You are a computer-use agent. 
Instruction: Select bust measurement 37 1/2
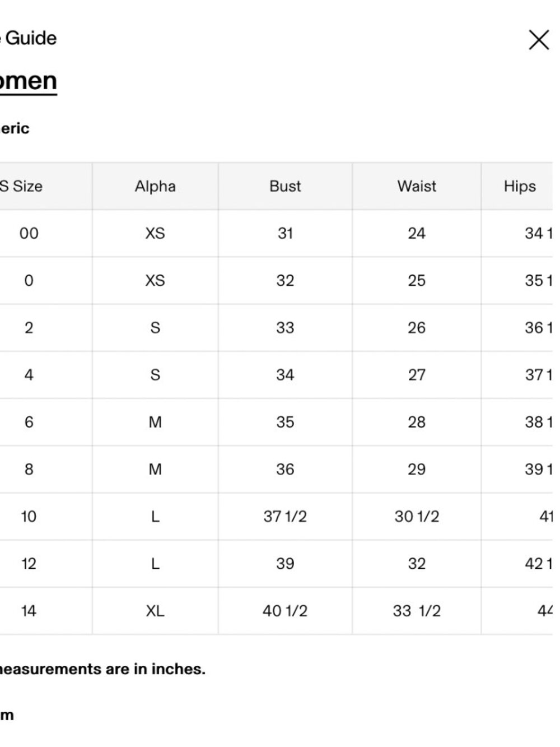[x=285, y=517]
